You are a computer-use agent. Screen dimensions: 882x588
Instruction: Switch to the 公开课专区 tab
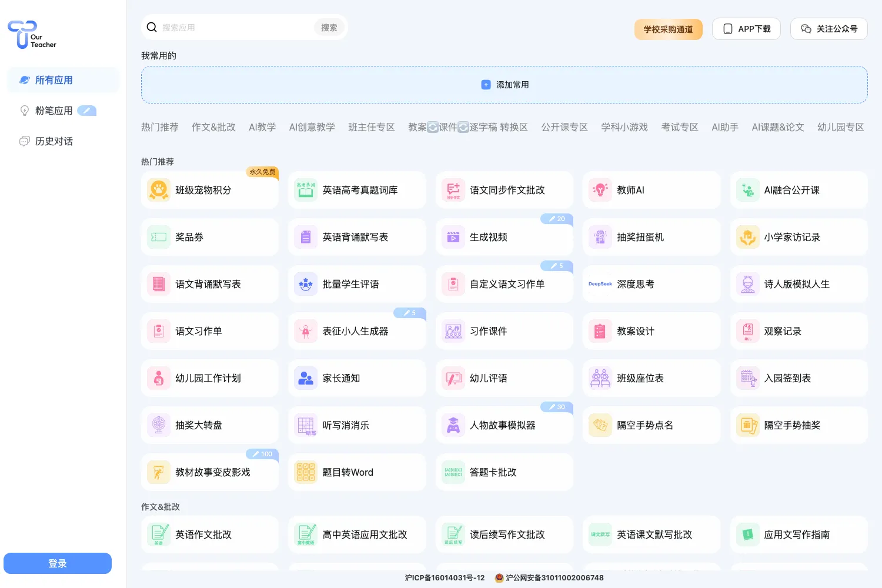click(x=564, y=127)
